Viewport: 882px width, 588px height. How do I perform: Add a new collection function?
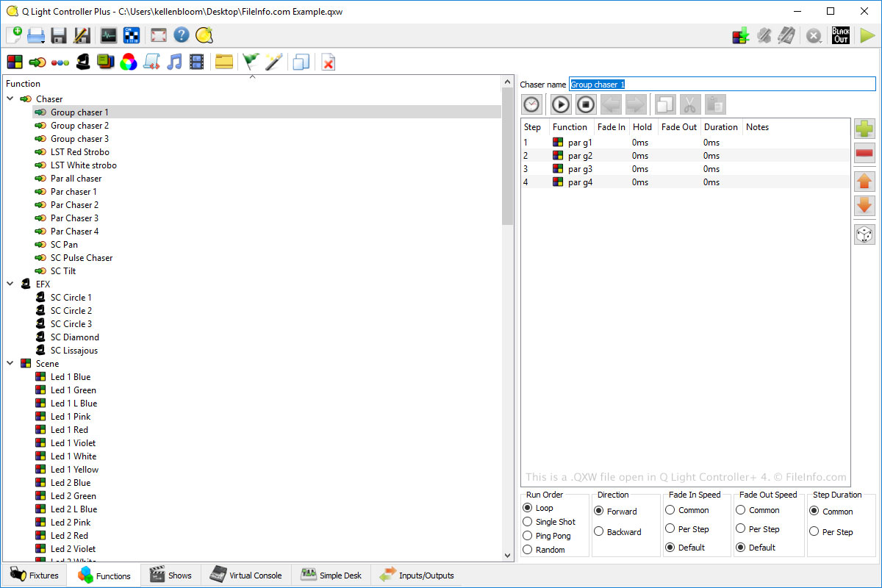coord(106,62)
